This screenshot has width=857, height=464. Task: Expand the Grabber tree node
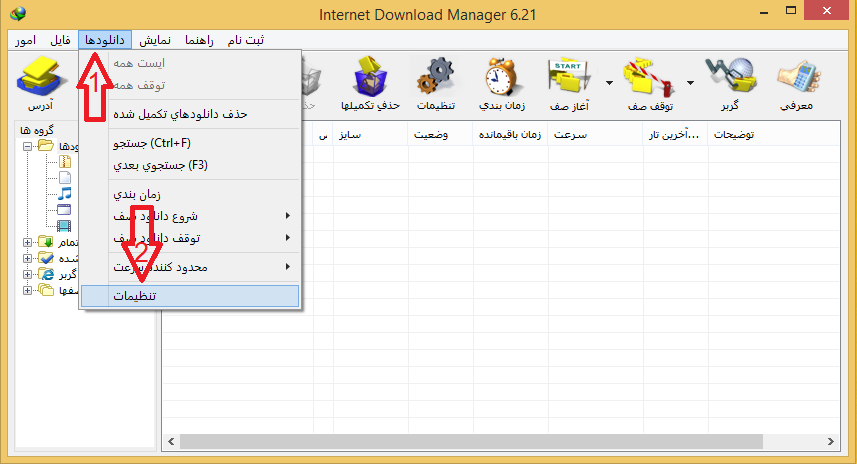click(27, 274)
